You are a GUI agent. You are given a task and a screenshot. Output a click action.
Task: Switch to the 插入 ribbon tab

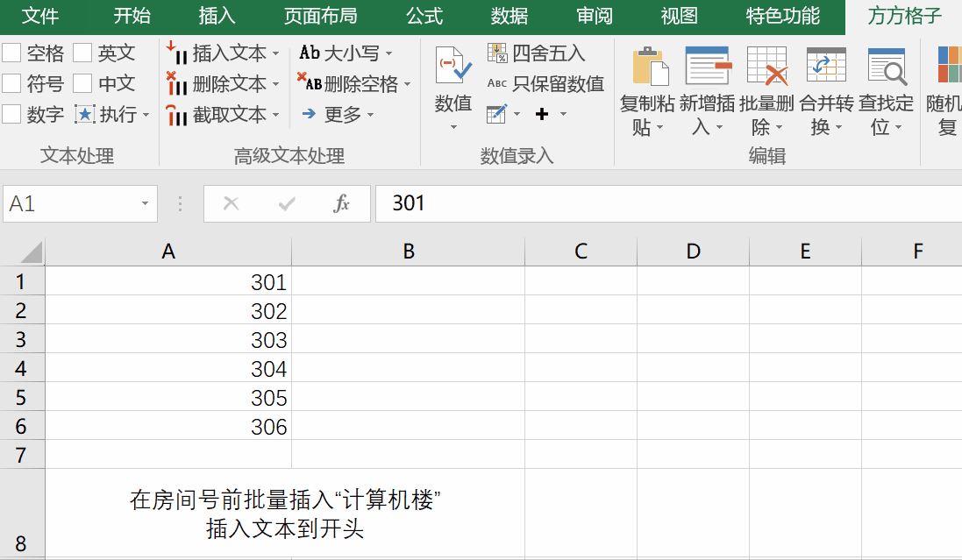pyautogui.click(x=217, y=16)
